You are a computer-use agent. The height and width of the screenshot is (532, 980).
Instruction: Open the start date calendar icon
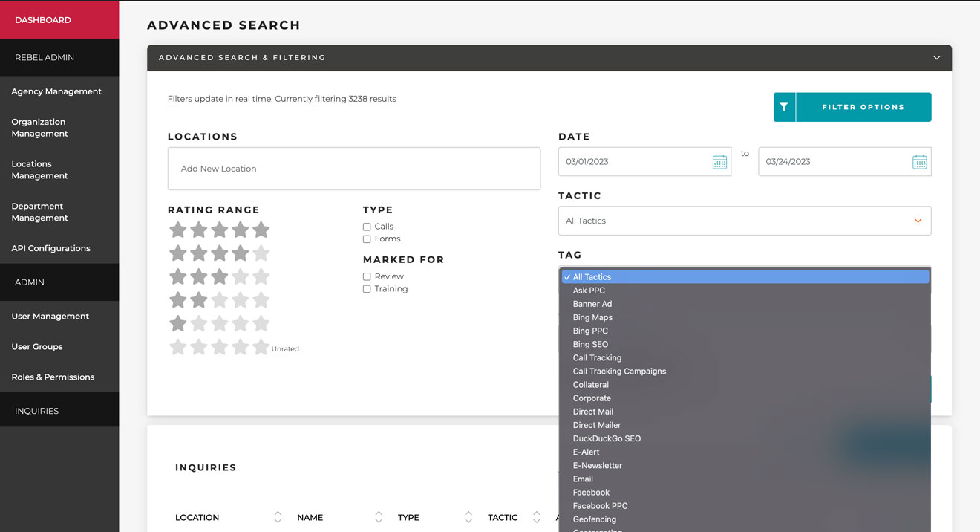719,162
